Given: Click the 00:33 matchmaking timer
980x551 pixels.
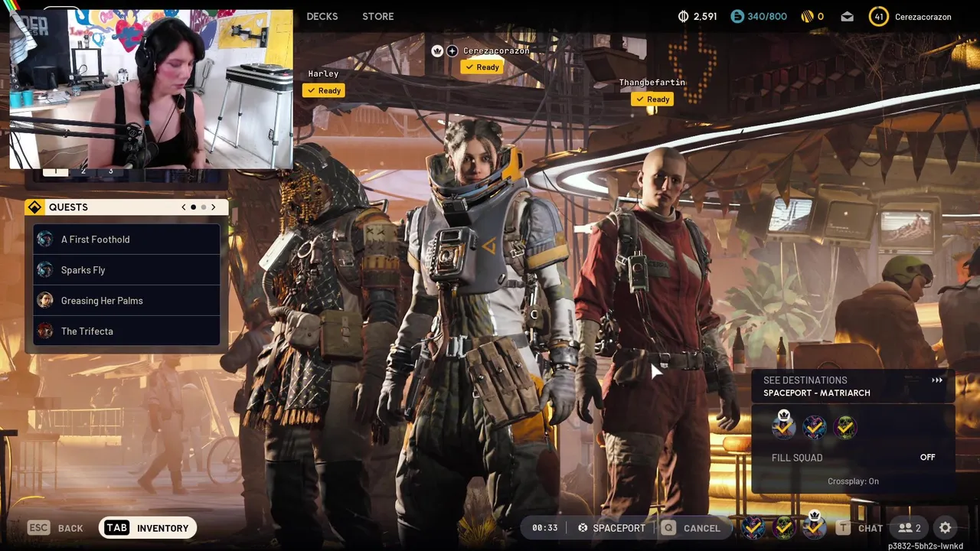Looking at the screenshot, I should pyautogui.click(x=544, y=528).
